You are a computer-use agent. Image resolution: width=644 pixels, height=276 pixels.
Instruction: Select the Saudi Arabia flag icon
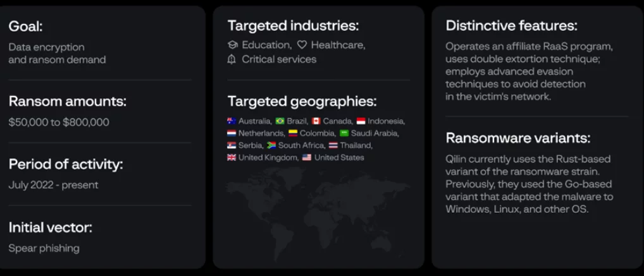click(x=344, y=133)
